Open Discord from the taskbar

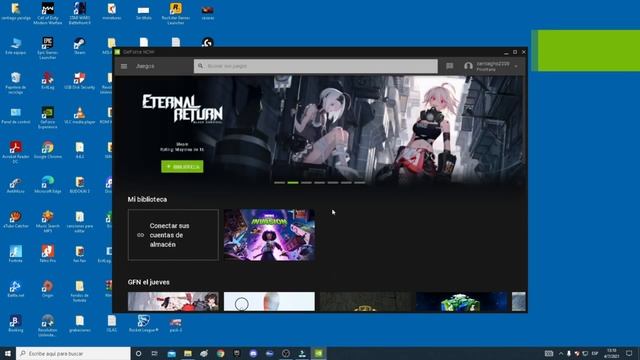(x=253, y=353)
